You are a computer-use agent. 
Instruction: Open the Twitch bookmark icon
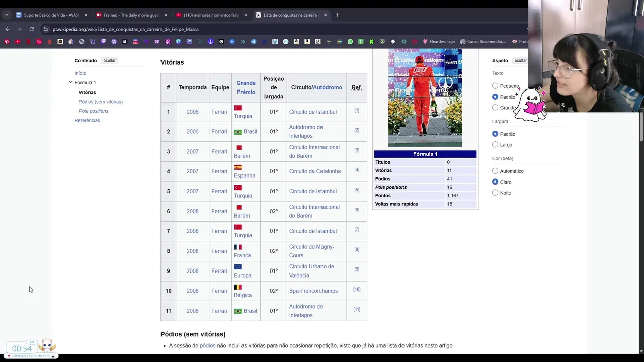[x=103, y=41]
